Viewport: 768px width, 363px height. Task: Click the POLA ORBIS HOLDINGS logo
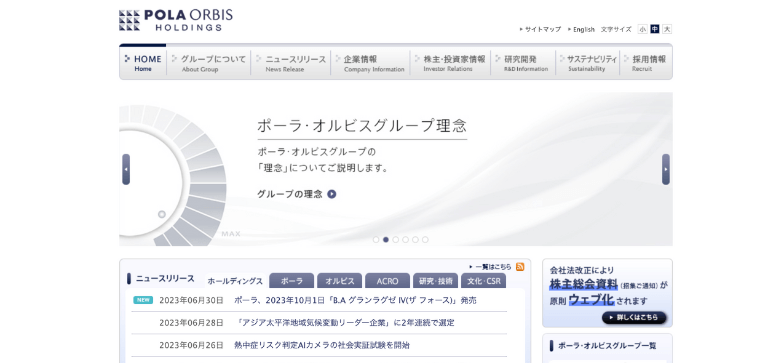coord(175,21)
